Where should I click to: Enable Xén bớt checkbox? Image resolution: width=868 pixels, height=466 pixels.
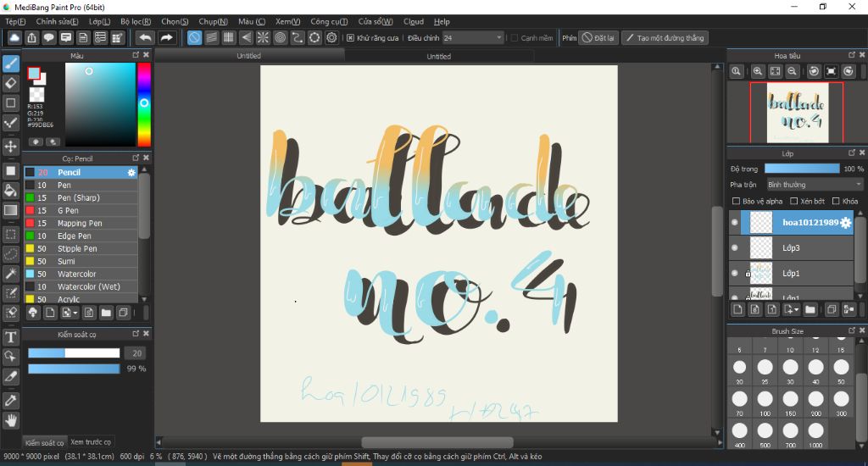[x=793, y=201]
